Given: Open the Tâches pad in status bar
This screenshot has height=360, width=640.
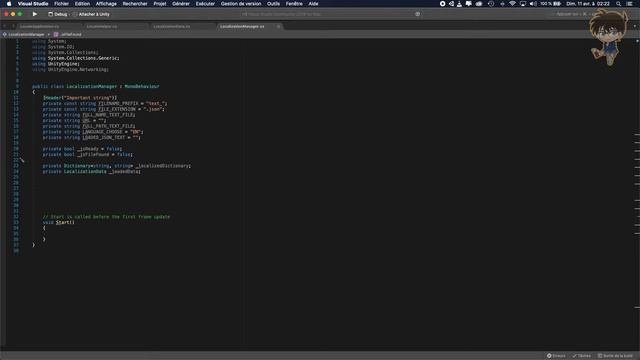Looking at the screenshot, I should pos(582,356).
